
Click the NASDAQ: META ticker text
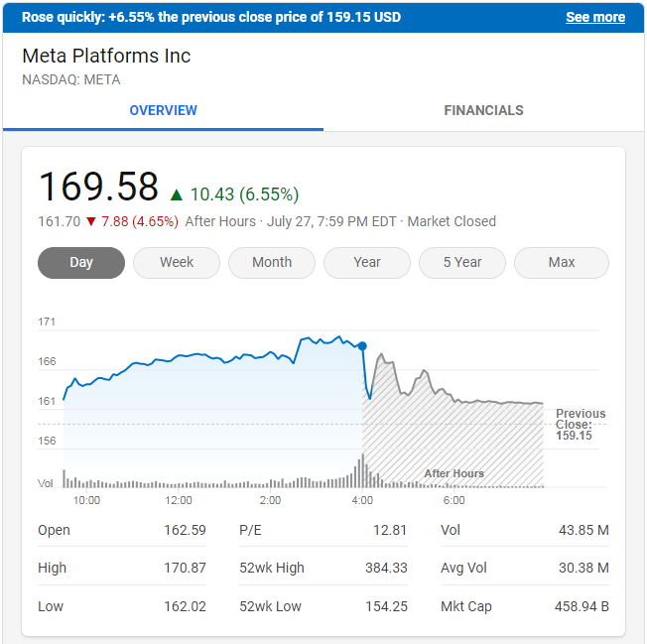[x=70, y=79]
